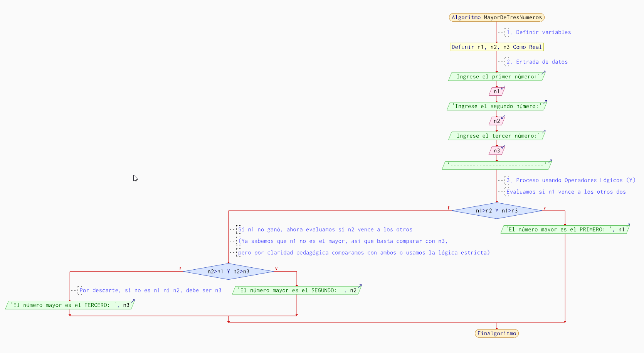Click the 'Ingrese el tercer número:' output block
This screenshot has height=353, width=644.
(x=496, y=136)
